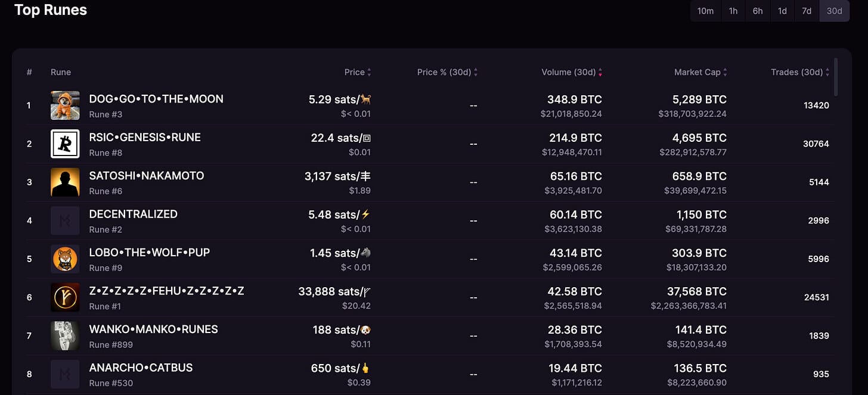The image size is (868, 395).
Task: Click the DOG•GO•TO•THE•MOON rune icon
Action: [65, 105]
